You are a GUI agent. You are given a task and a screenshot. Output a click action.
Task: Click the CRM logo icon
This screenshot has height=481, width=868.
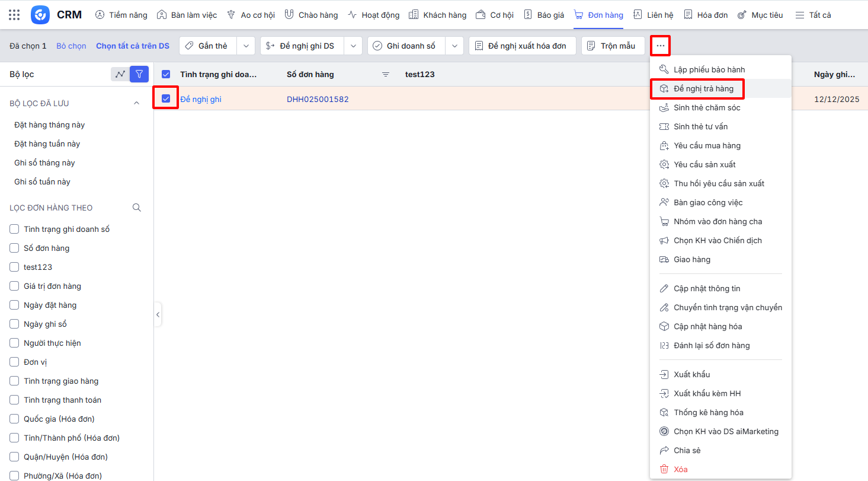pyautogui.click(x=40, y=15)
